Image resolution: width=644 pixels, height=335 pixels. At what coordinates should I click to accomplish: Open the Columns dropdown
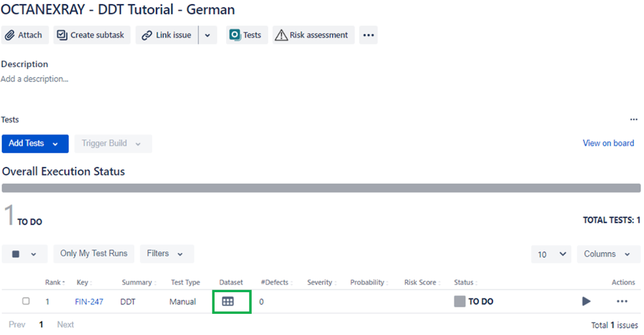pos(609,254)
